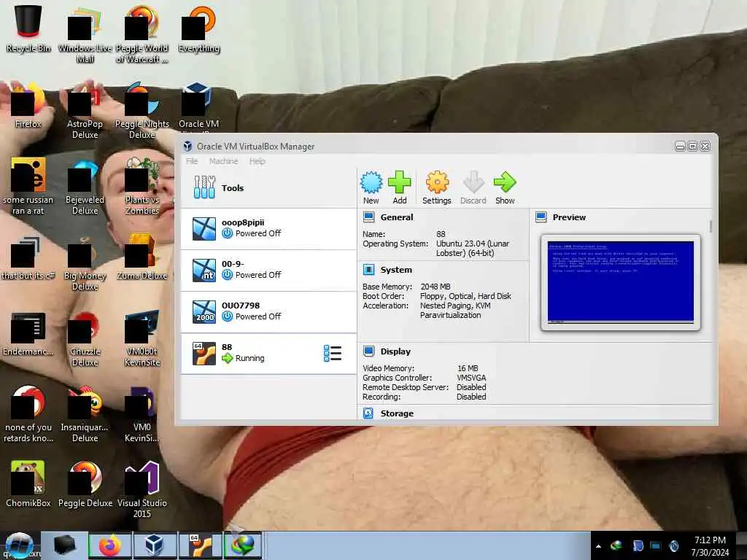Screen dimensions: 747x560
Task: Show hidden system tray icons arrow
Action: (x=598, y=546)
